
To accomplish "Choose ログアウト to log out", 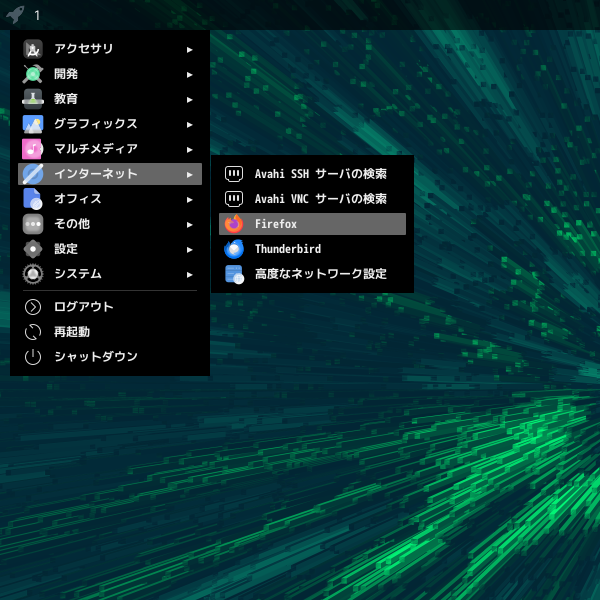I will pos(84,307).
